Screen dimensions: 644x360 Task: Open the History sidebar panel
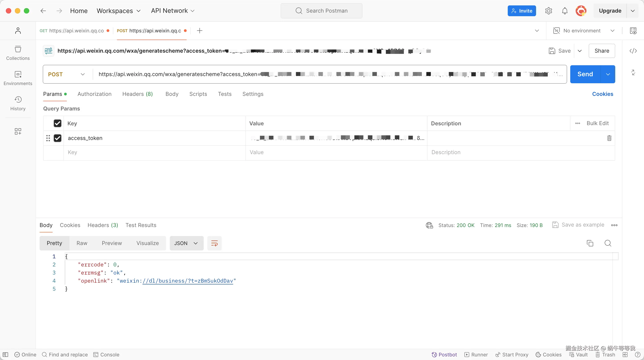(18, 103)
